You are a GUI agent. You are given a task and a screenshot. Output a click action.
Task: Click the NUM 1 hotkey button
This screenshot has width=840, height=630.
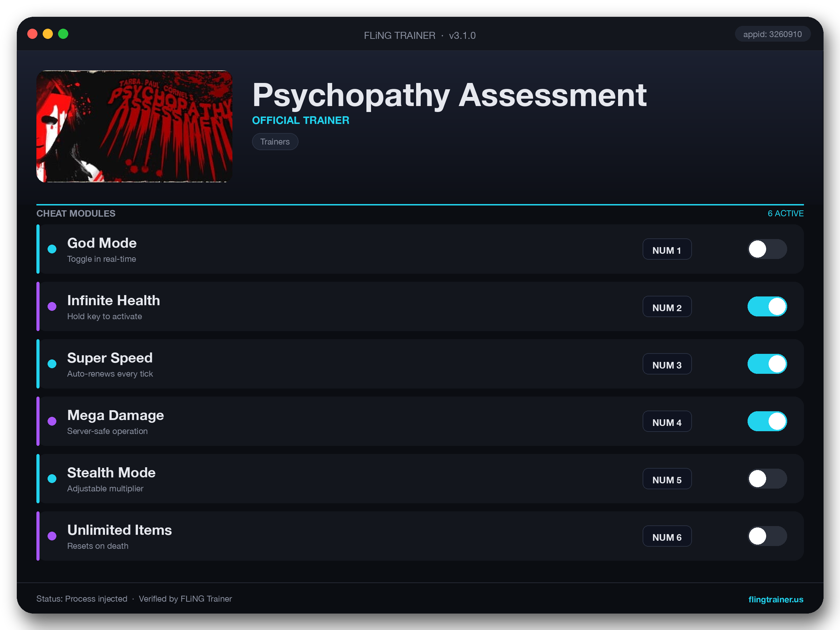click(x=667, y=250)
